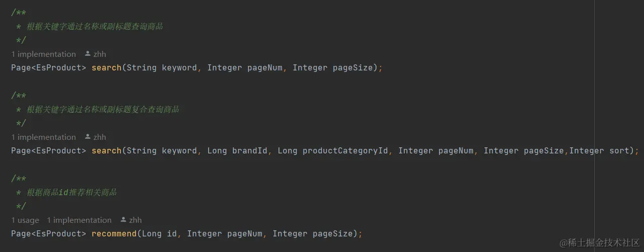Click the author icon above the first search method
644x252 pixels.
click(x=88, y=54)
